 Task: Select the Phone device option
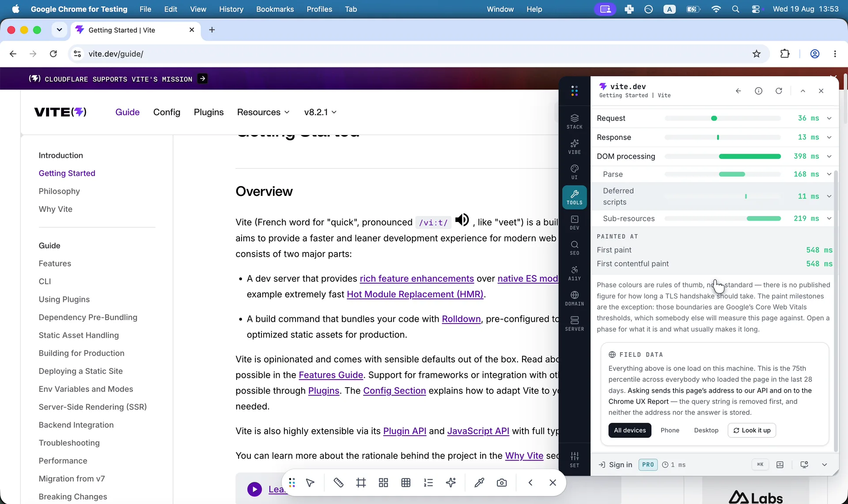pos(670,430)
